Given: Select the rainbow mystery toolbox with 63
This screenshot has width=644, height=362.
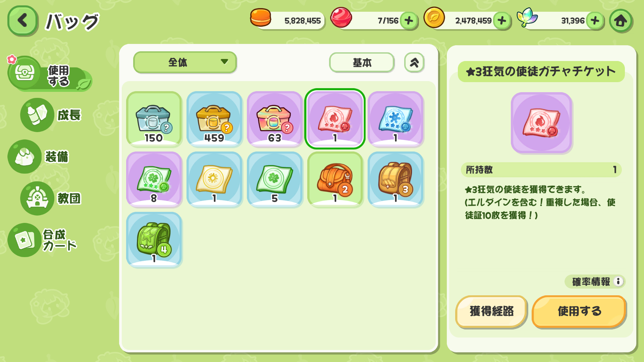Looking at the screenshot, I should tap(275, 119).
